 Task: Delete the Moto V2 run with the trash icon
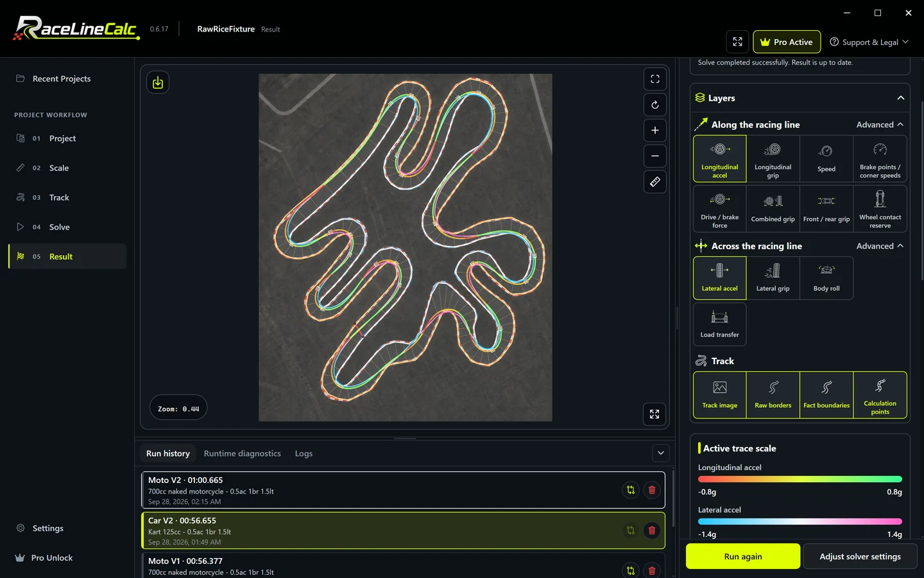652,490
